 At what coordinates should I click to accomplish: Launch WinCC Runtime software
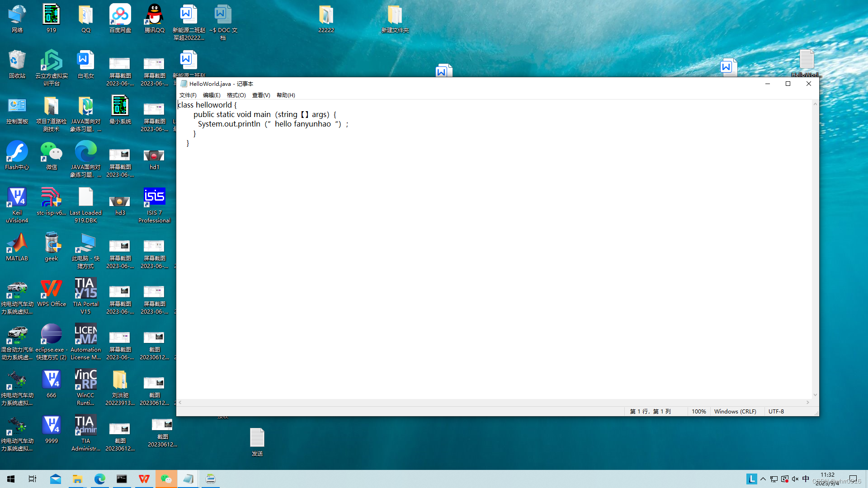point(85,386)
